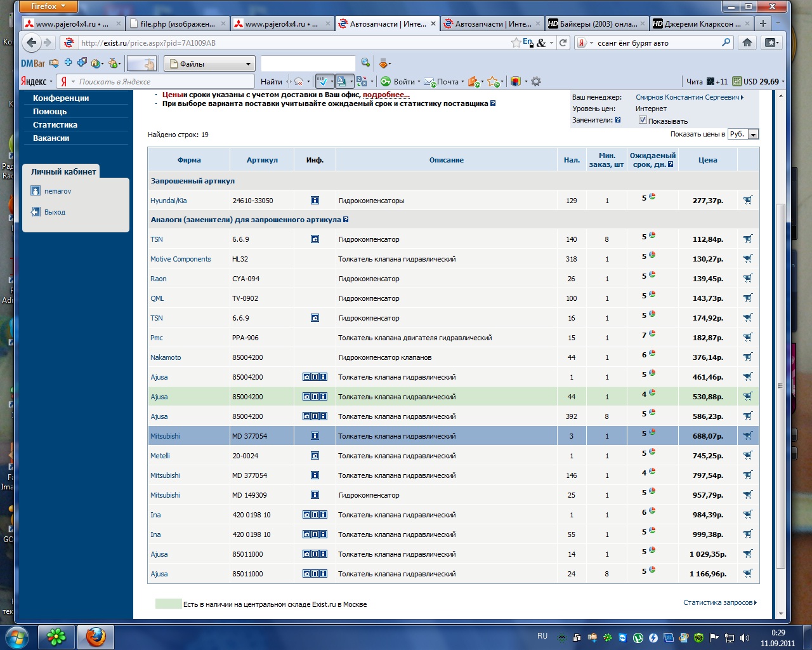This screenshot has height=650, width=812.
Task: Expand the Файлы dropdown in toolbar
Action: click(x=248, y=64)
